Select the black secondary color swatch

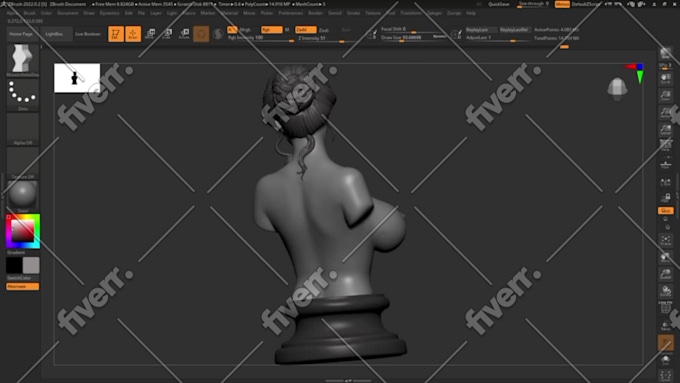pos(14,265)
